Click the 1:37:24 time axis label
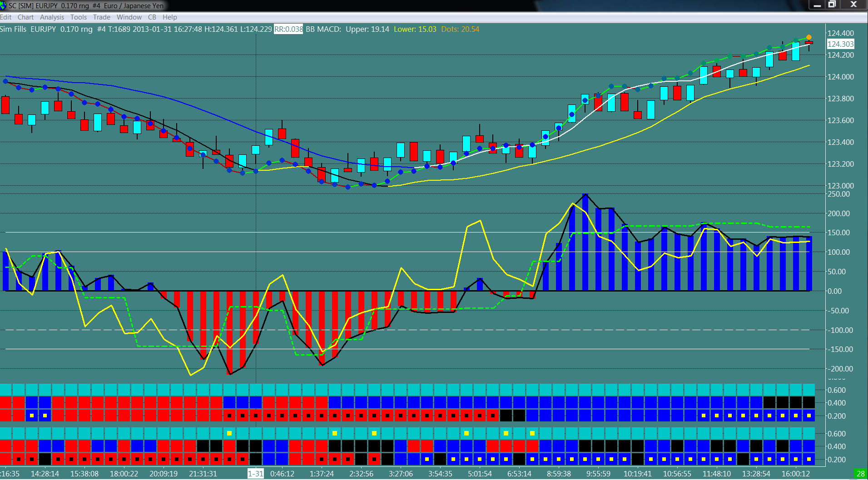Screen dimensions: 868x480 (322, 474)
